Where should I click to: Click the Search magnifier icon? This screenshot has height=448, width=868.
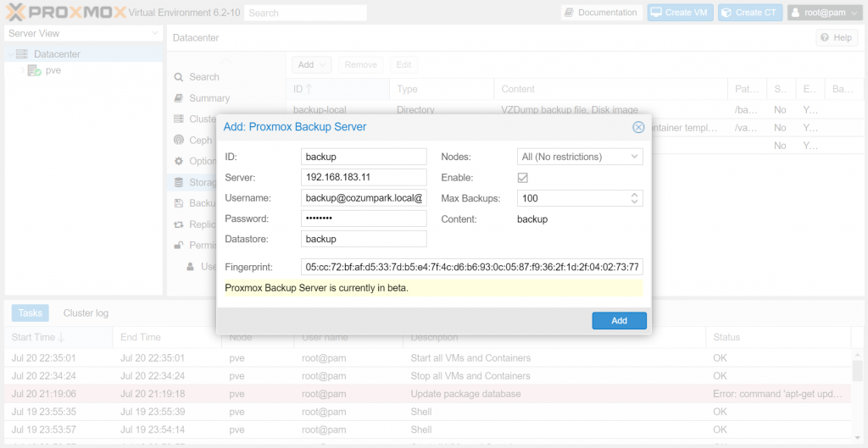179,77
